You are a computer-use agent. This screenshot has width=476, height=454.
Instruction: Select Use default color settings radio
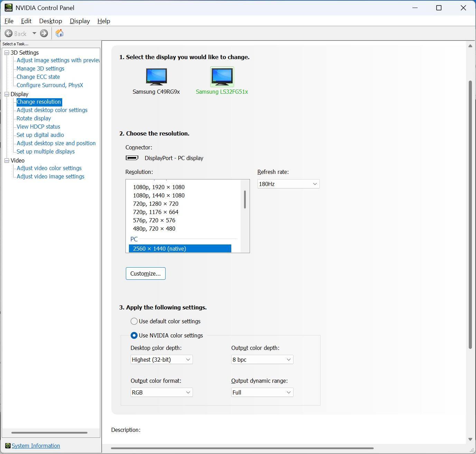(134, 321)
